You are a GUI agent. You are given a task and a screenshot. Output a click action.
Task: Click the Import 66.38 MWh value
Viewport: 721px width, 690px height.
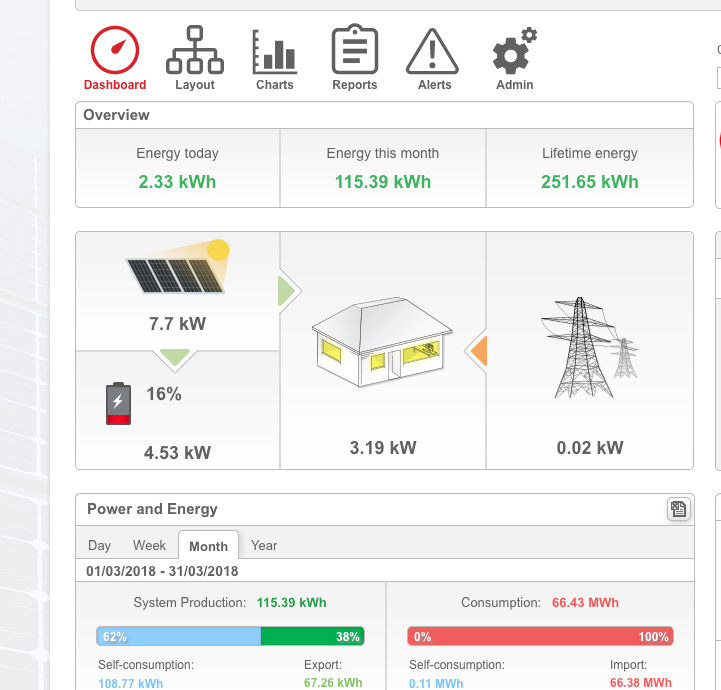(x=641, y=683)
